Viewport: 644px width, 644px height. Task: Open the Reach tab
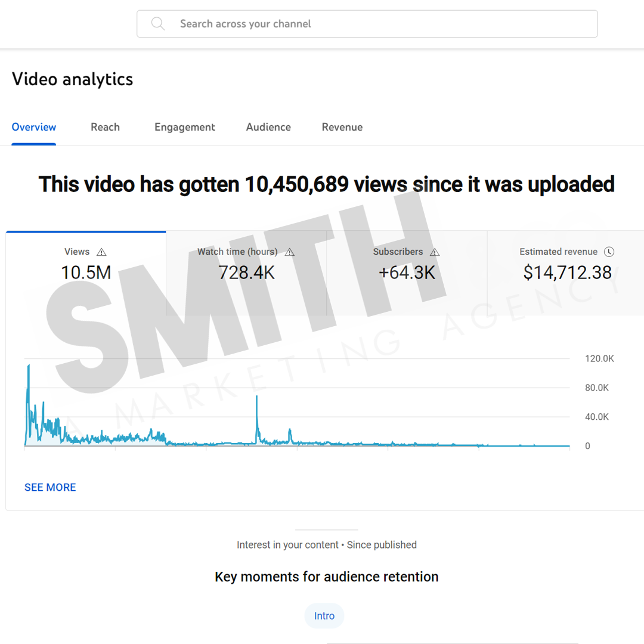click(105, 128)
